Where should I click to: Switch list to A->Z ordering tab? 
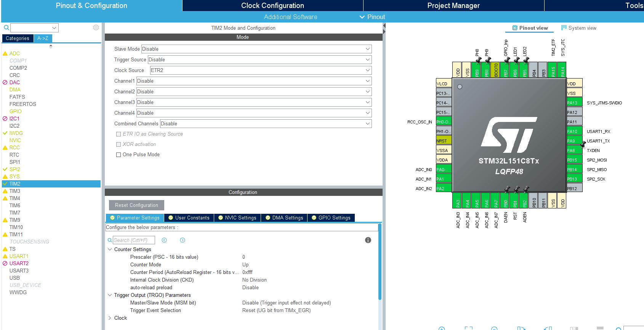coord(43,38)
